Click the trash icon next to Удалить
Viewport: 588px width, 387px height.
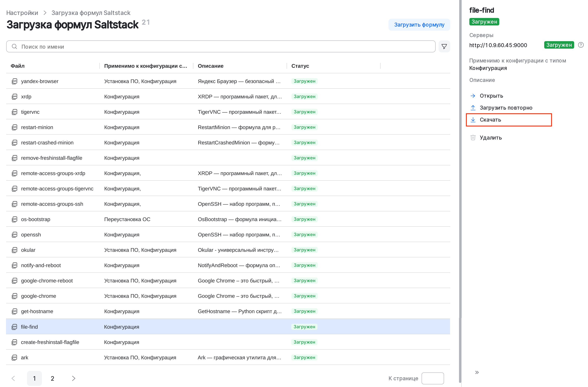[473, 137]
